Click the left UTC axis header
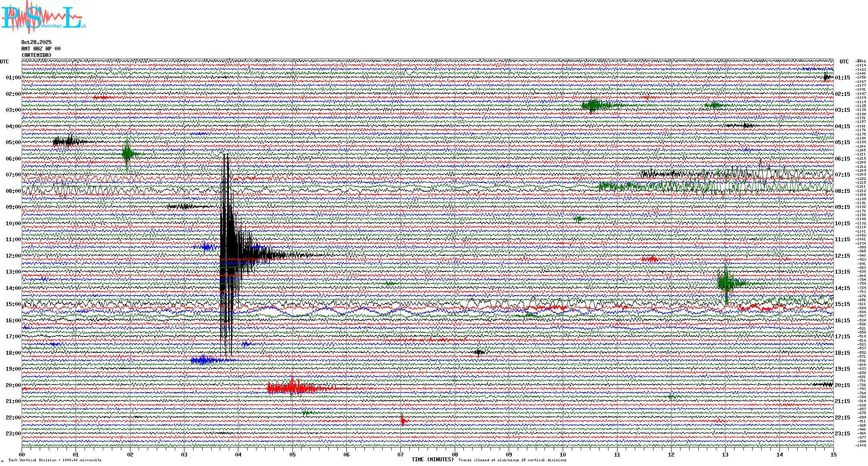 coord(4,62)
